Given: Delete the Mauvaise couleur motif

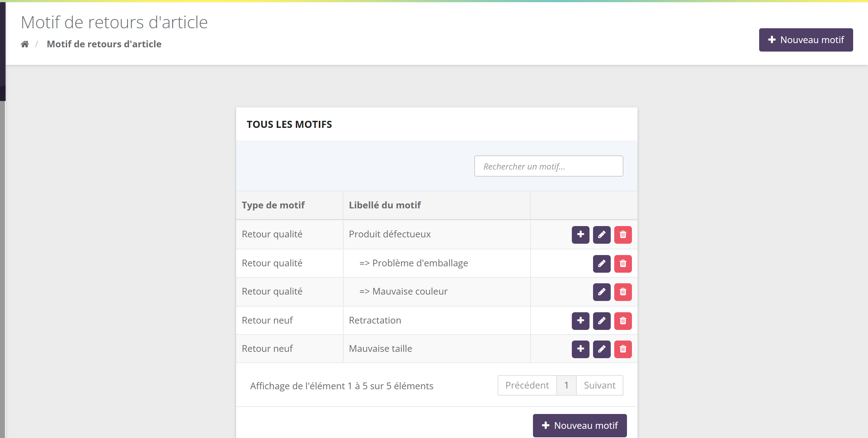Looking at the screenshot, I should [623, 292].
